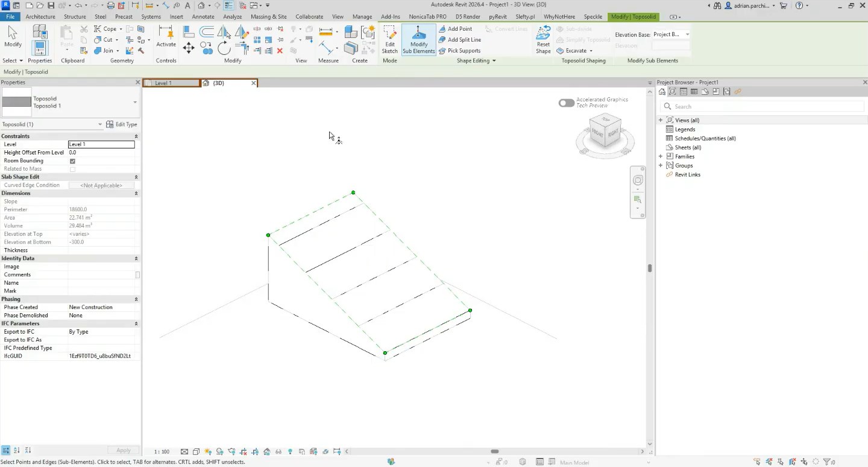The width and height of the screenshot is (868, 467).
Task: Click the 1 : 100 view scale
Action: click(162, 451)
